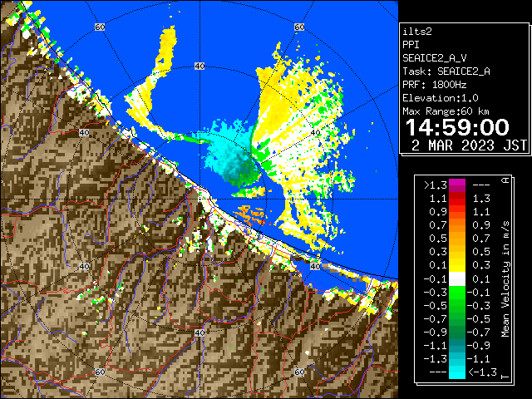This screenshot has height=399, width=532.
Task: Click the "<-1.3" legend label
Action: pyautogui.click(x=482, y=372)
